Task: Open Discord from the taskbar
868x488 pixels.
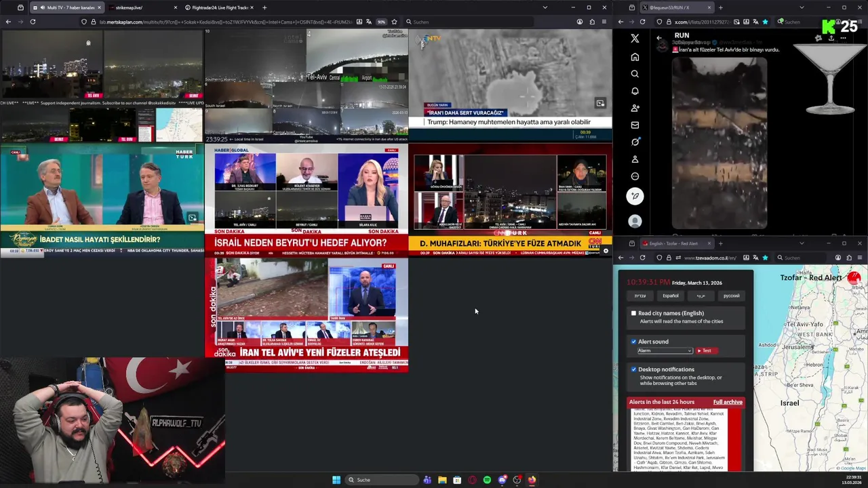Action: (x=502, y=480)
